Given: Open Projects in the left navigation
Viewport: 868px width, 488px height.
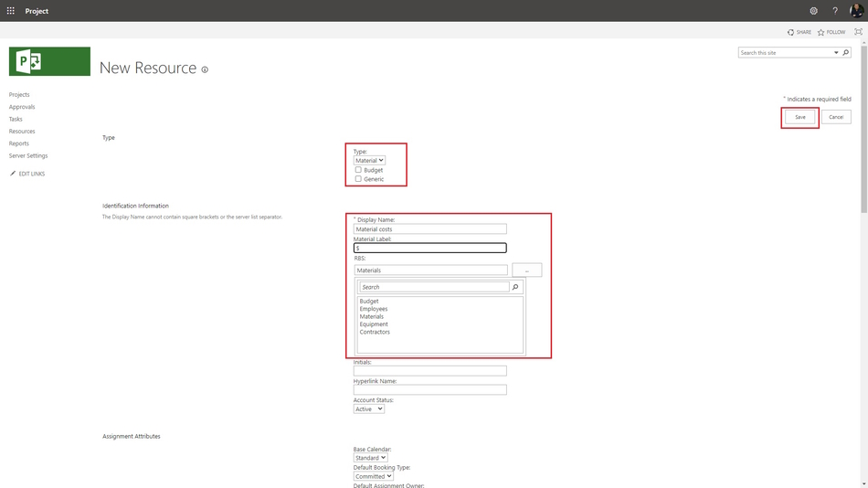Looking at the screenshot, I should tap(19, 95).
